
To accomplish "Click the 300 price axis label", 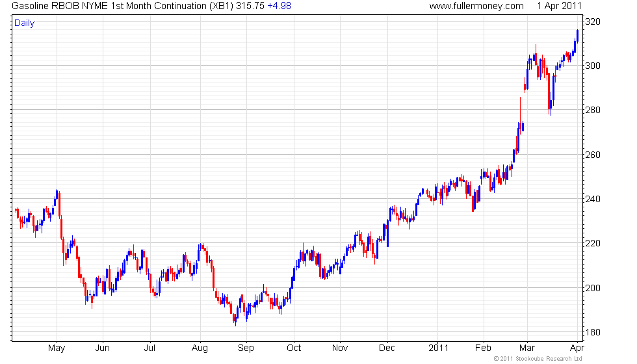I will click(592, 66).
